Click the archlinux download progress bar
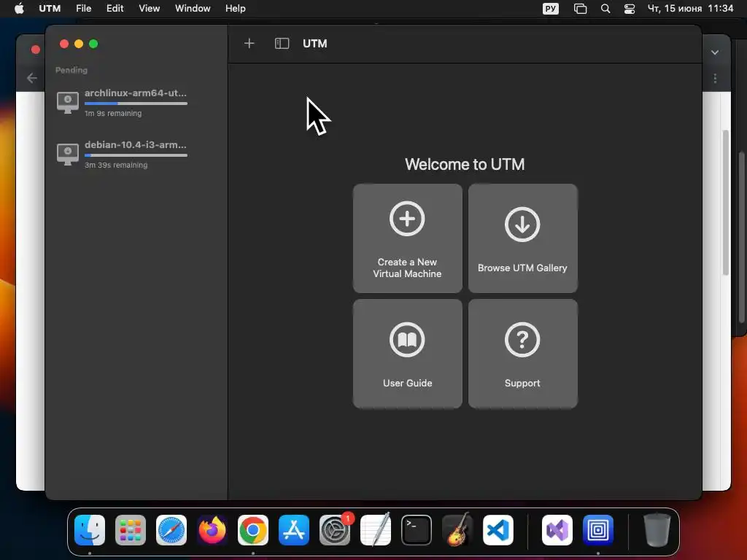 [x=136, y=104]
